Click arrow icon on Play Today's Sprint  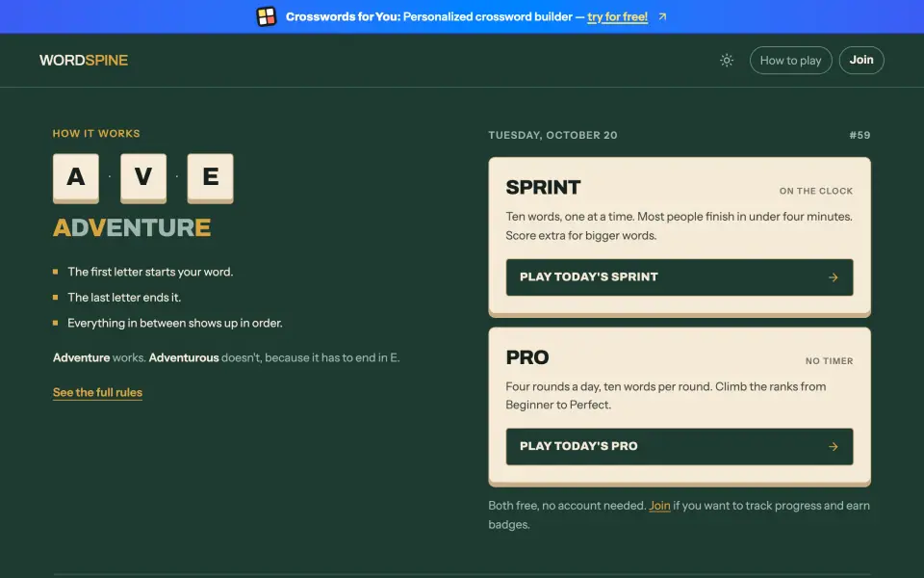point(834,277)
